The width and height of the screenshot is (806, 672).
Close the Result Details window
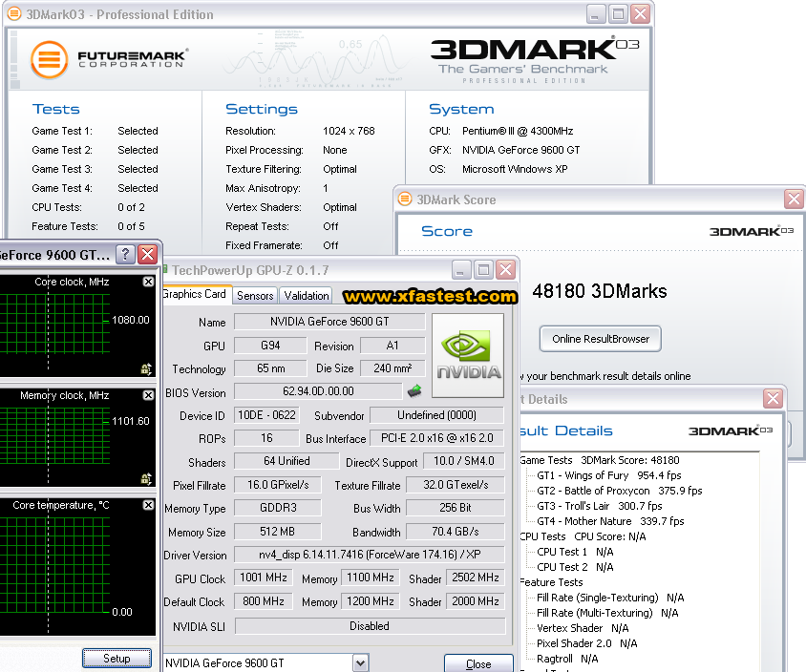pos(774,399)
